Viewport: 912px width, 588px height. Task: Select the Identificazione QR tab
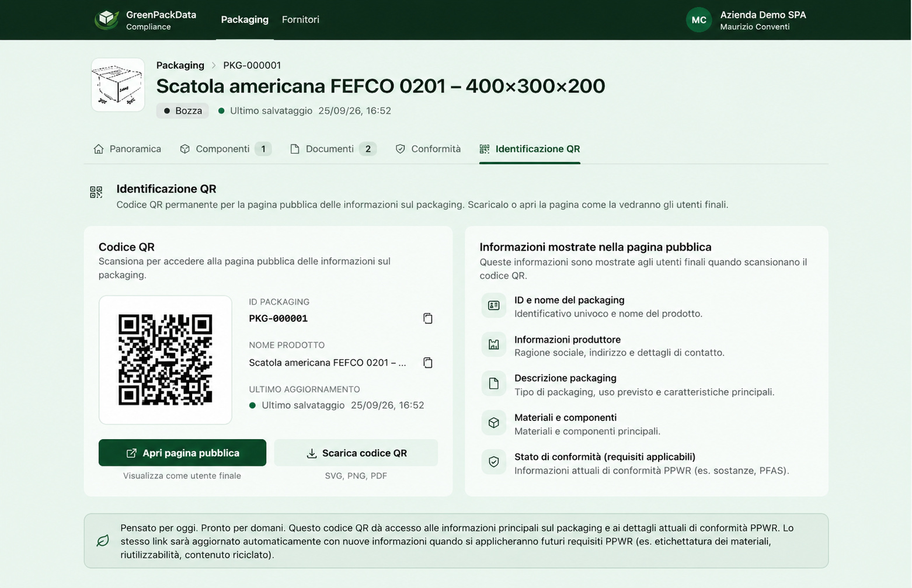coord(530,149)
